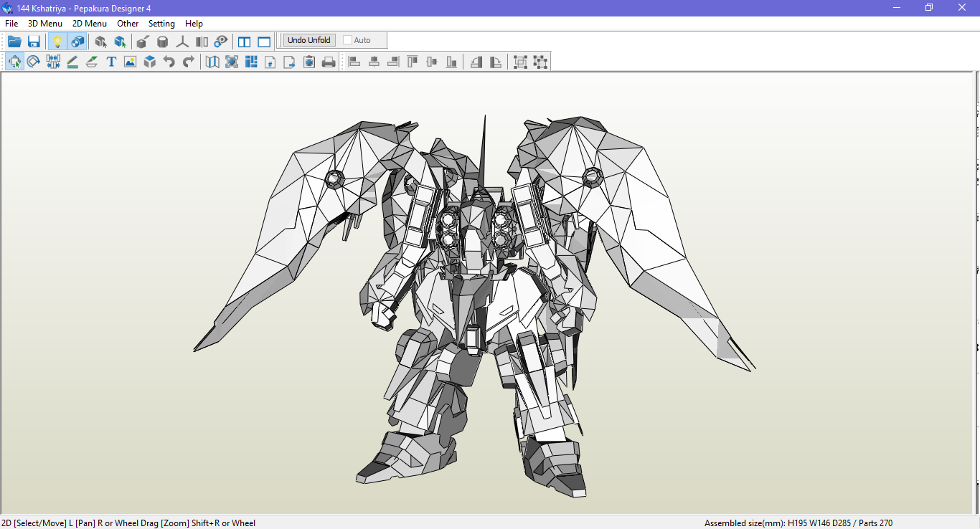Click the Redo arrow icon
The image size is (980, 529).
pyautogui.click(x=188, y=62)
